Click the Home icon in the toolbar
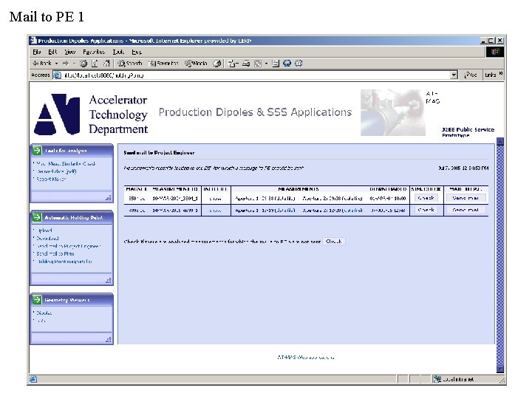 pyautogui.click(x=106, y=64)
